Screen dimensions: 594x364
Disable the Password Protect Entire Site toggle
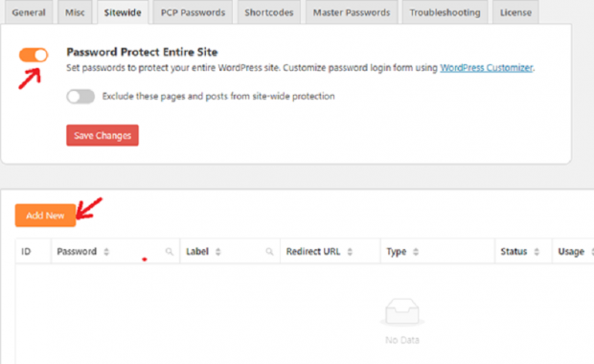coord(34,55)
